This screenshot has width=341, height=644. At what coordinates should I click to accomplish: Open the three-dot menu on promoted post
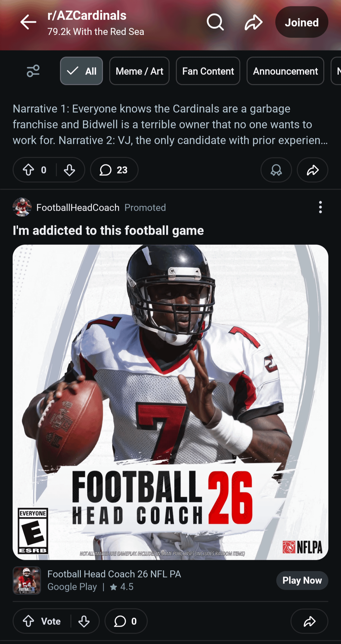coord(320,207)
